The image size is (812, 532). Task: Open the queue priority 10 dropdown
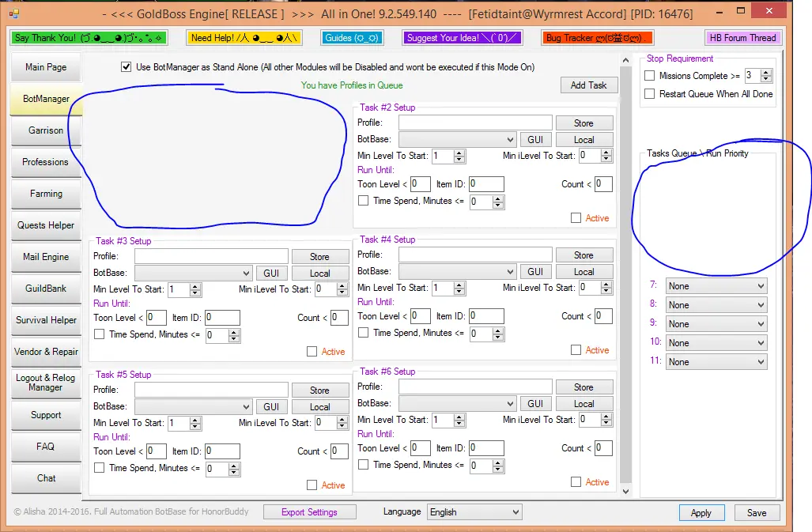(716, 342)
